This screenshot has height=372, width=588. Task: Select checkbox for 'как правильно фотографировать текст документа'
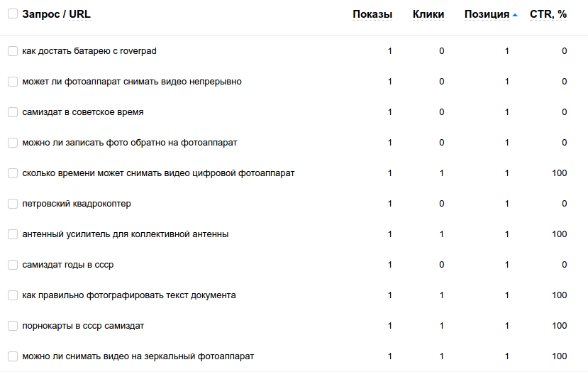(13, 295)
